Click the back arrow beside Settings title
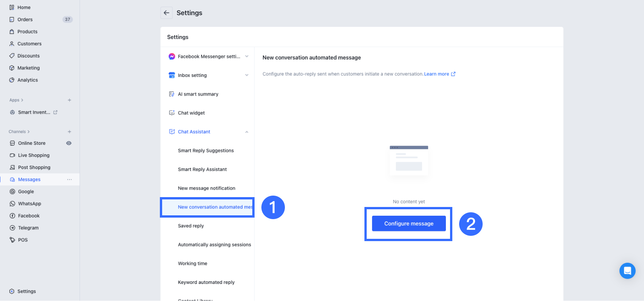Screen dimensions: 644x301 166,13
